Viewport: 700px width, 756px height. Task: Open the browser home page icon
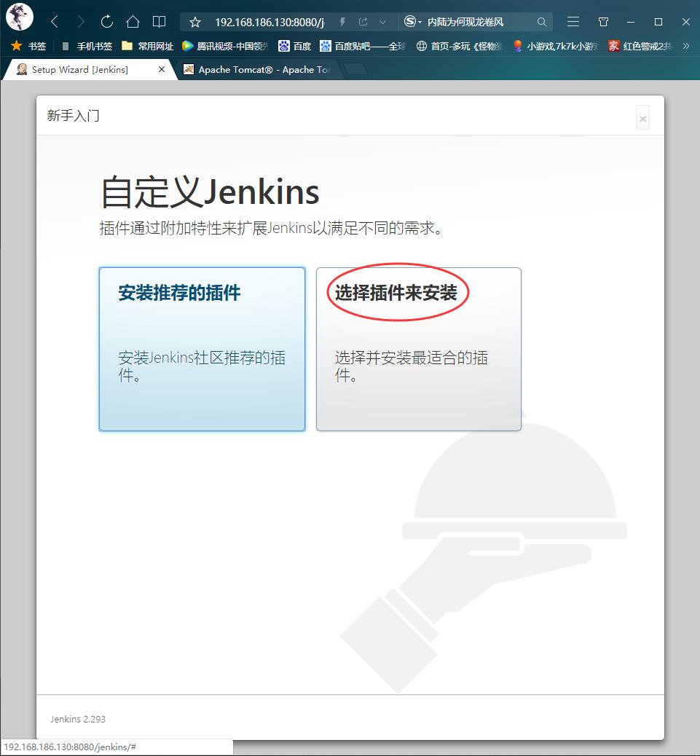133,22
